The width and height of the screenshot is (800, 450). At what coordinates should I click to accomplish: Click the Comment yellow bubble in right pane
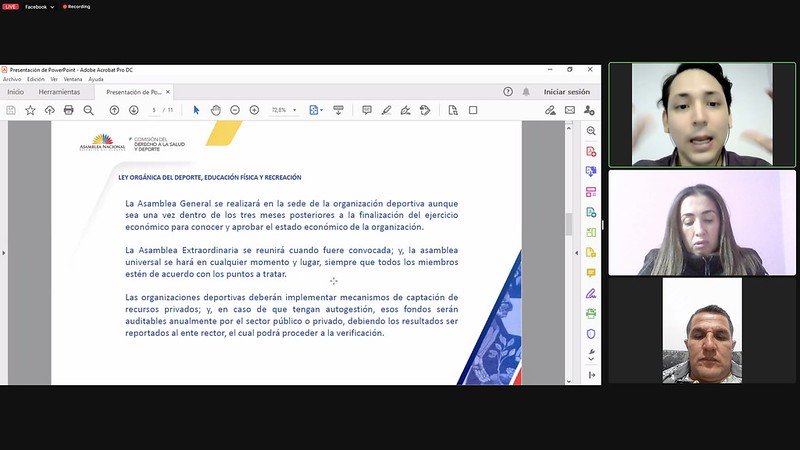(591, 273)
